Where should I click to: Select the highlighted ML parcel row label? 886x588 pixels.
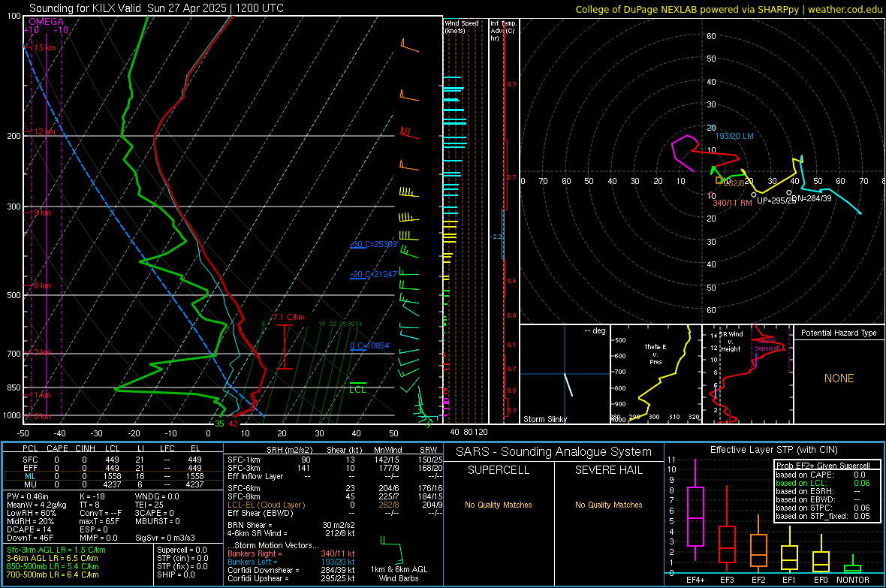pos(30,477)
